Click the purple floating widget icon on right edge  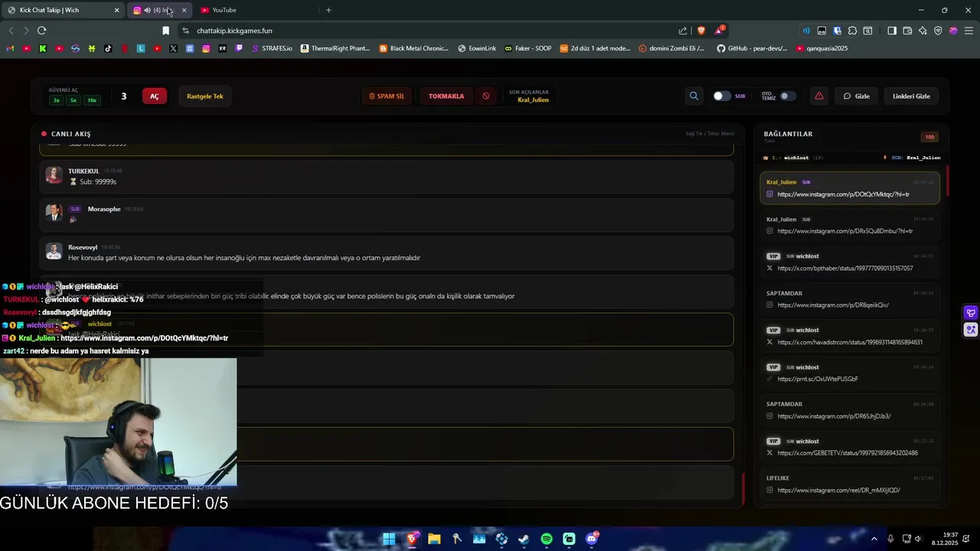(x=971, y=313)
